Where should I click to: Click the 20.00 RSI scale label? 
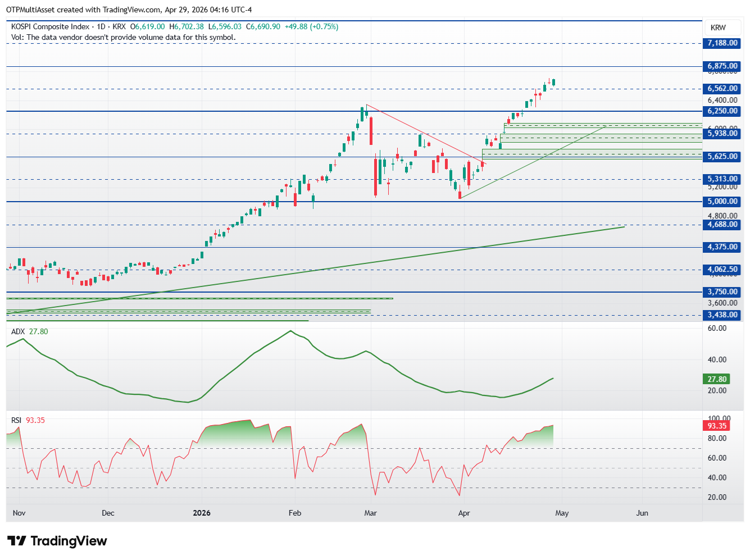pyautogui.click(x=717, y=497)
